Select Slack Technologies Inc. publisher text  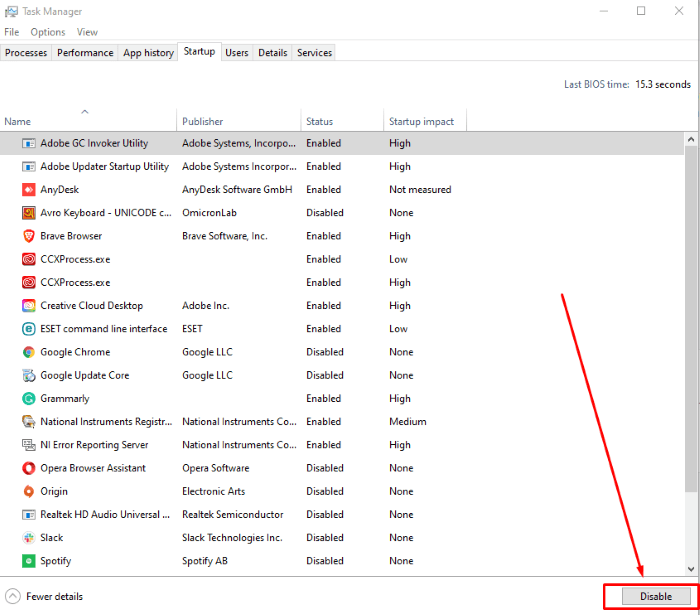[232, 538]
